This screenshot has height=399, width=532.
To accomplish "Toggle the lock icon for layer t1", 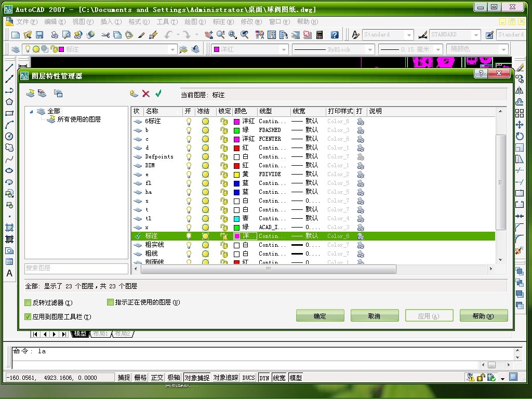I will (223, 219).
